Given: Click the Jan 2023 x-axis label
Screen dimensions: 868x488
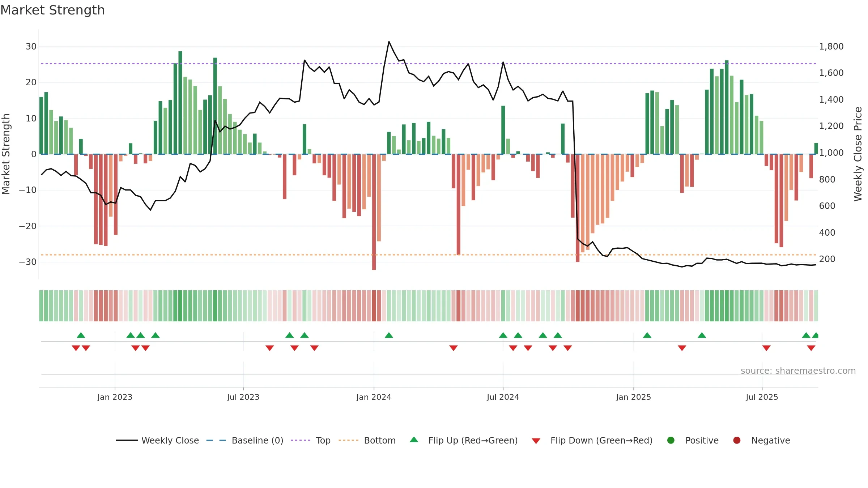Looking at the screenshot, I should [115, 397].
